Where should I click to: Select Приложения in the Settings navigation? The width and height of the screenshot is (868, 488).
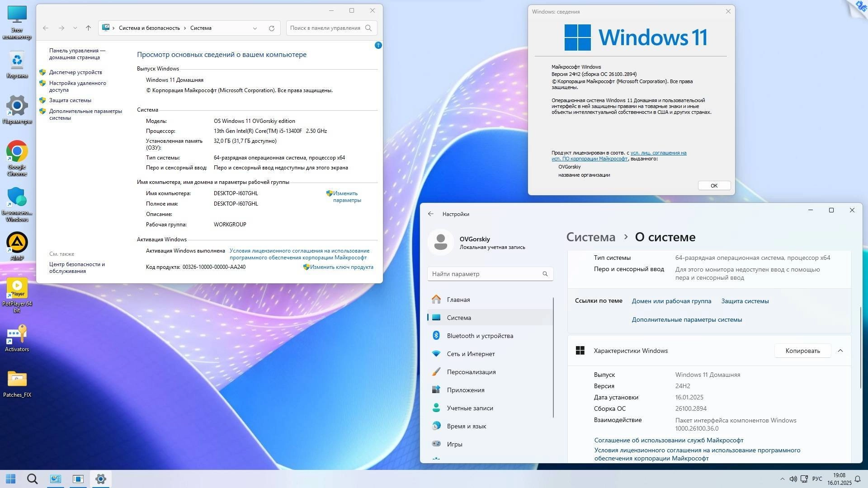pos(466,389)
